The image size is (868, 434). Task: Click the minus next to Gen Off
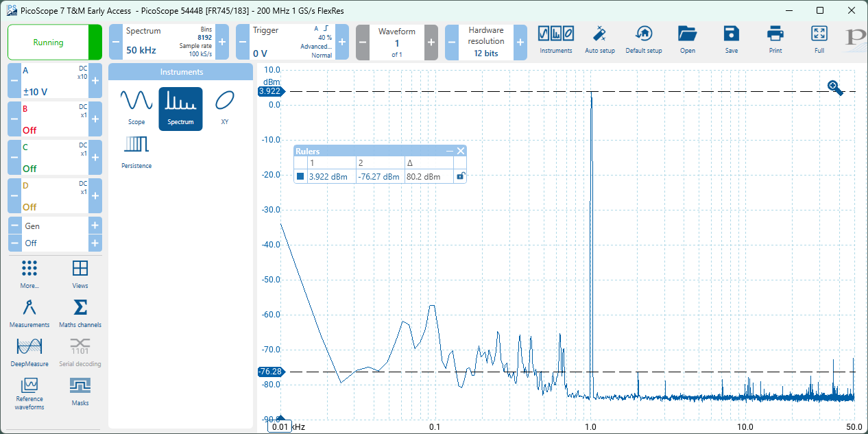[14, 243]
